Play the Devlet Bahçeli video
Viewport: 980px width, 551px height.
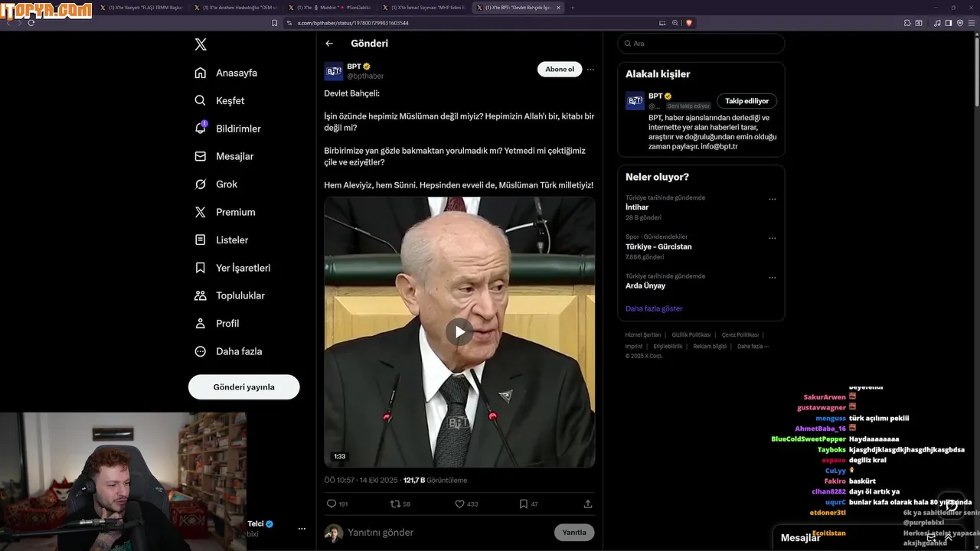[459, 332]
